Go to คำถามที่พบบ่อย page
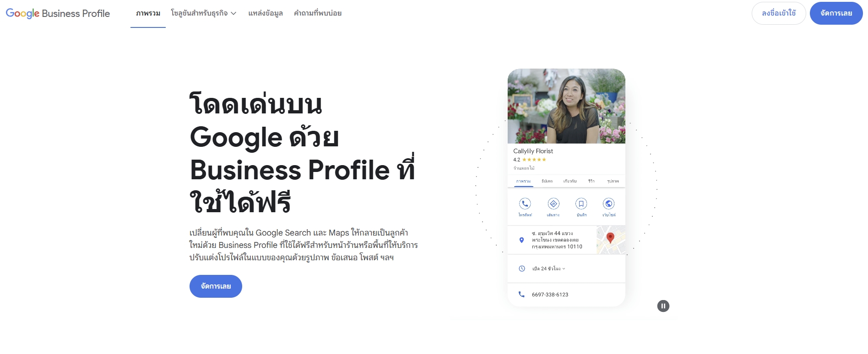 (x=318, y=13)
